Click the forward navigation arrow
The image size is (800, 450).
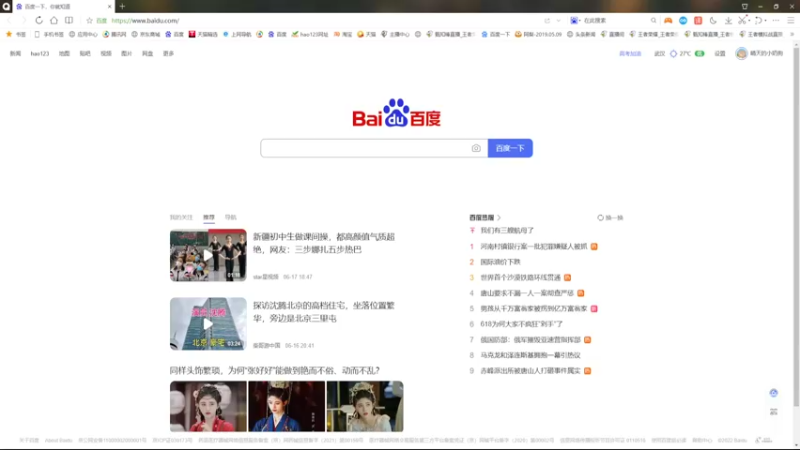(x=23, y=20)
